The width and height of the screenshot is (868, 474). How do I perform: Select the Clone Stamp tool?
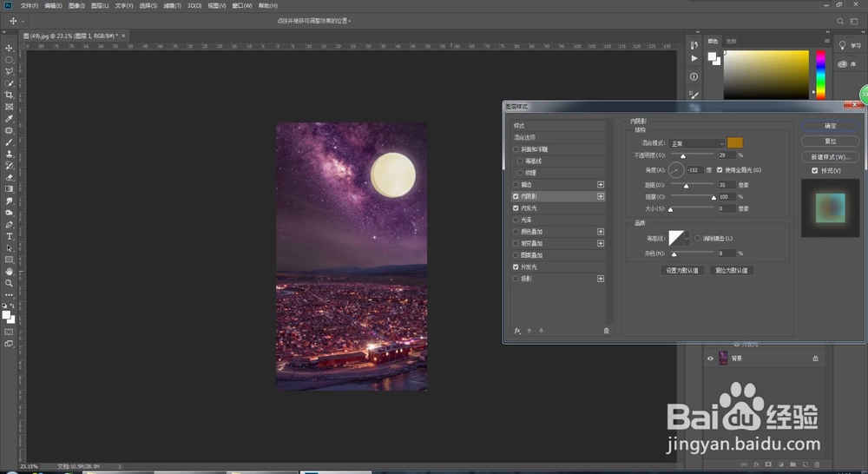point(9,154)
